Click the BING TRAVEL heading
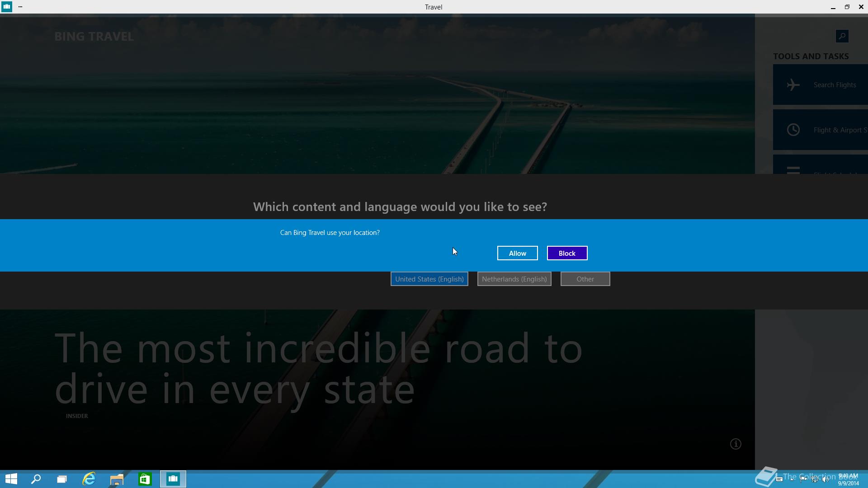 tap(94, 37)
